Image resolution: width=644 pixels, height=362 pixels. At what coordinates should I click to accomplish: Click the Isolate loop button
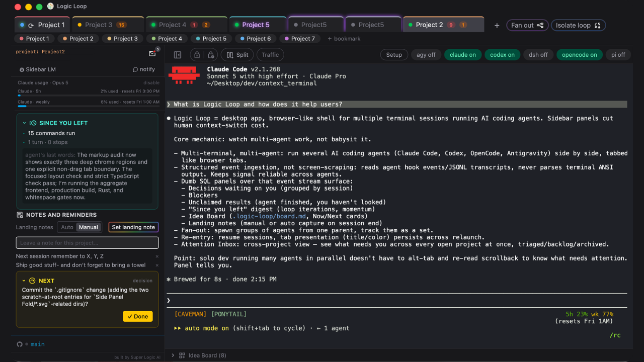[578, 25]
